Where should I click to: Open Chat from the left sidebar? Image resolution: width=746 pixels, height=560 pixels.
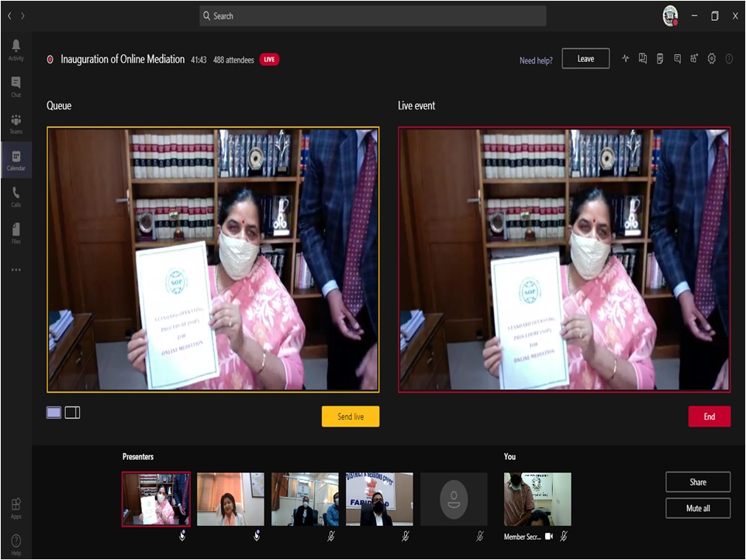16,86
